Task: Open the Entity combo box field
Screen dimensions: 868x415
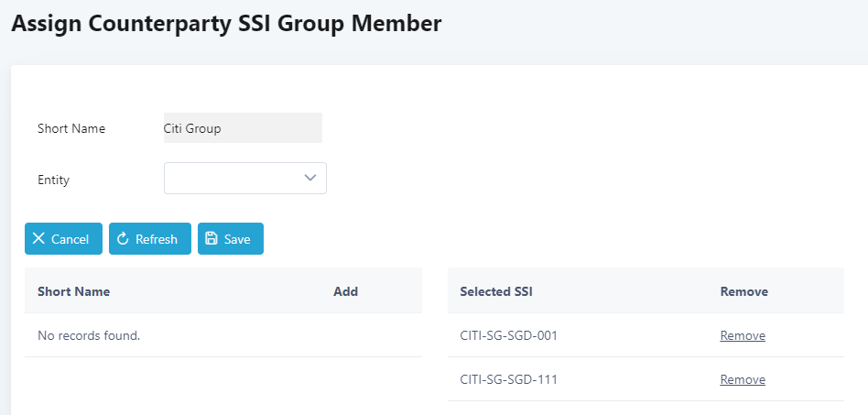Action: 233,179
